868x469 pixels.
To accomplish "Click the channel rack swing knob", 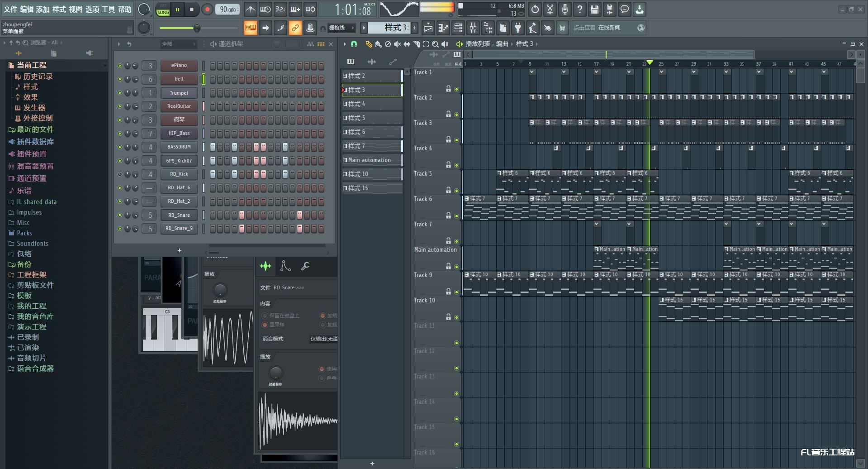I will click(277, 44).
